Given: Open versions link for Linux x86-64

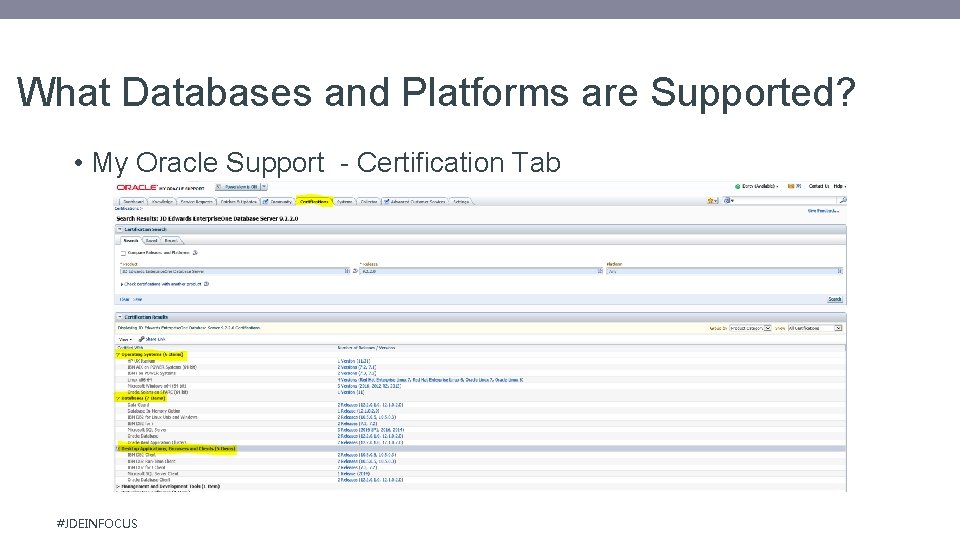Looking at the screenshot, I should pyautogui.click(x=430, y=380).
